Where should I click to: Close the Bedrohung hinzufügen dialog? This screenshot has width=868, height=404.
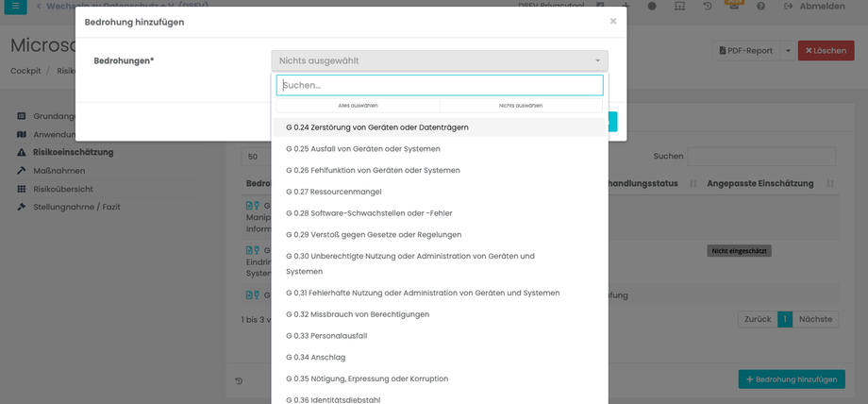pos(613,21)
